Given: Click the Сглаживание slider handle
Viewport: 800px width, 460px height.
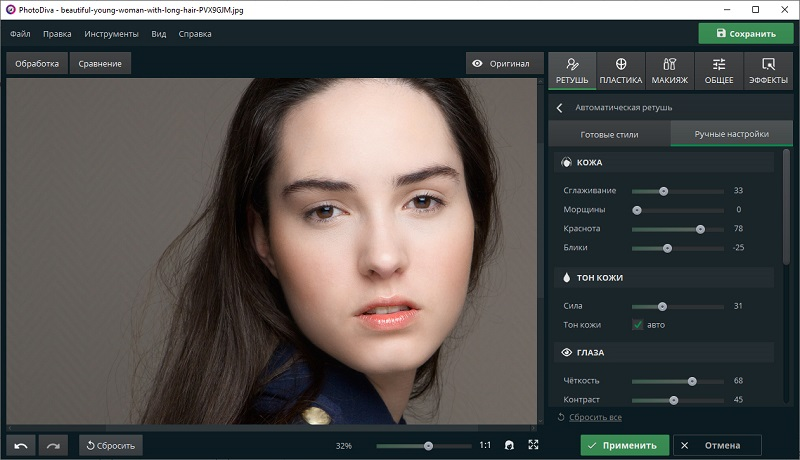Looking at the screenshot, I should [x=663, y=190].
